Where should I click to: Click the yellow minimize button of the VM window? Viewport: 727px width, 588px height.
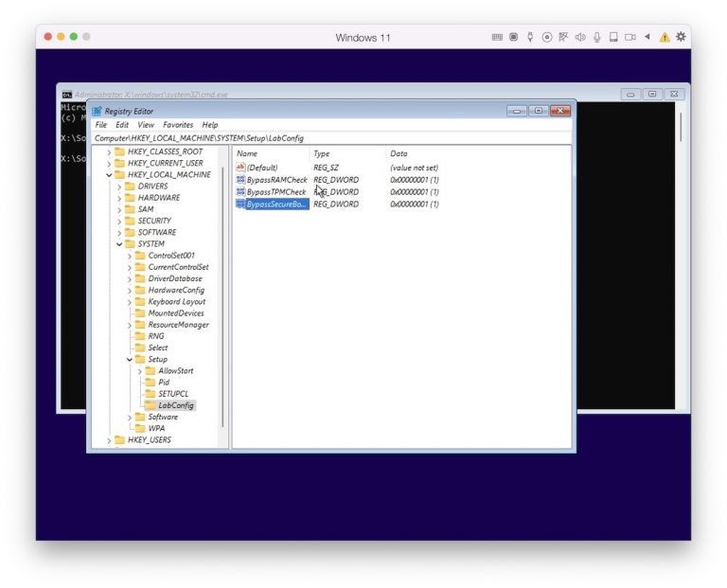click(61, 37)
